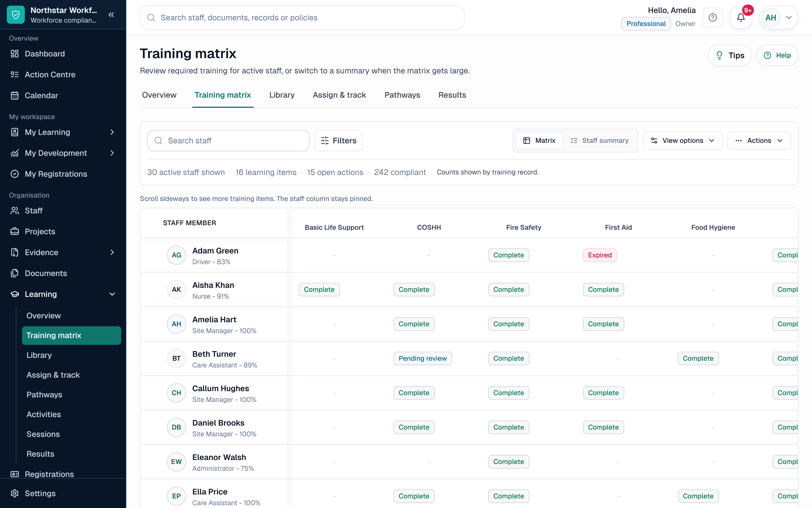Go to the Pathways tab

402,95
